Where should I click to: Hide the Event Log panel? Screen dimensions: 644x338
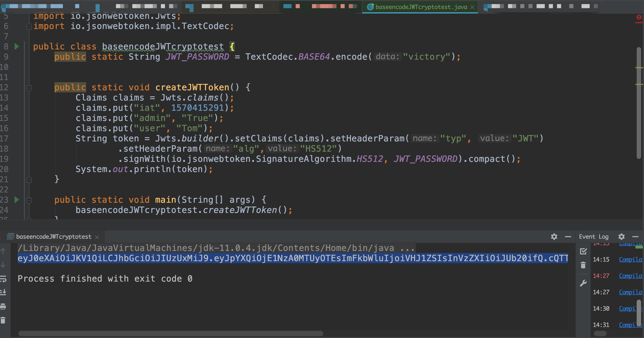click(635, 237)
